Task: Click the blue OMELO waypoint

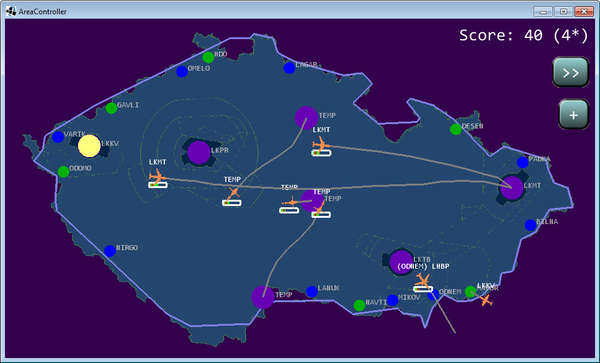Action: [182, 71]
